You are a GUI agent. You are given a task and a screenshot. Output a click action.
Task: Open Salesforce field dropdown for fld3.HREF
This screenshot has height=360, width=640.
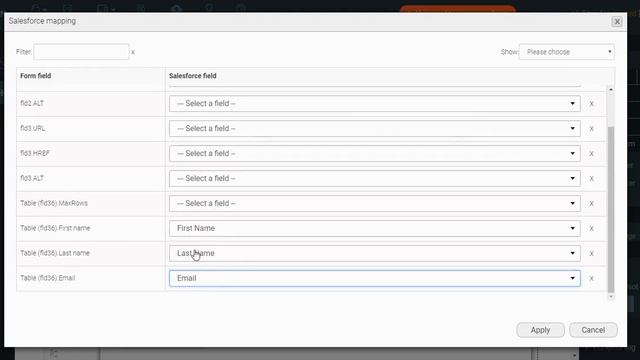click(375, 153)
